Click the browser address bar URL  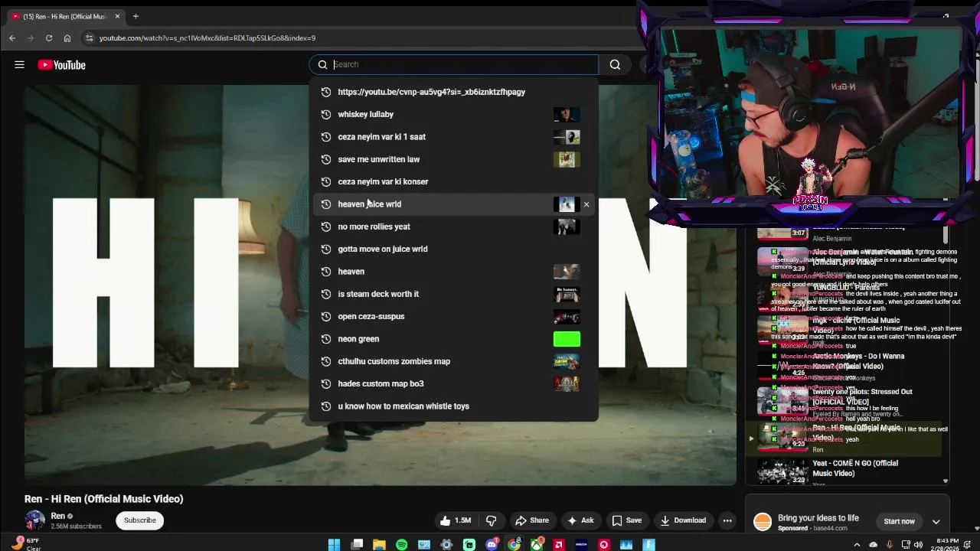[x=207, y=37]
